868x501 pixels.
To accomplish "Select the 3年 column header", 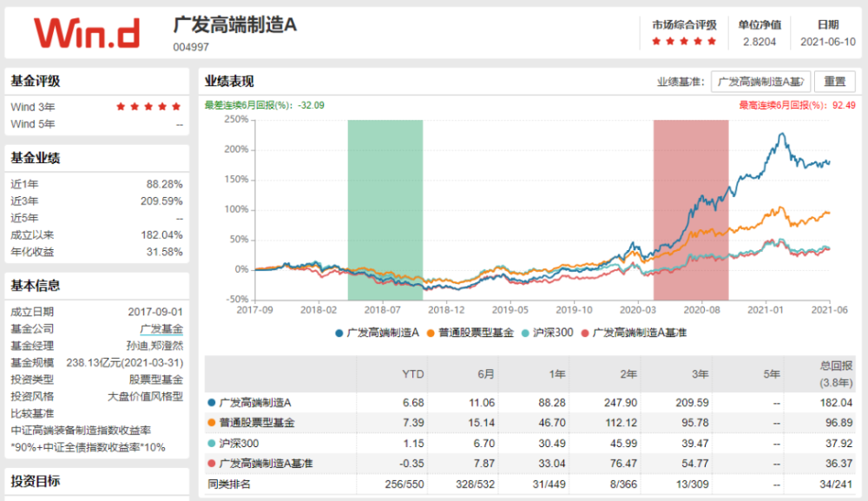I will click(x=700, y=374).
